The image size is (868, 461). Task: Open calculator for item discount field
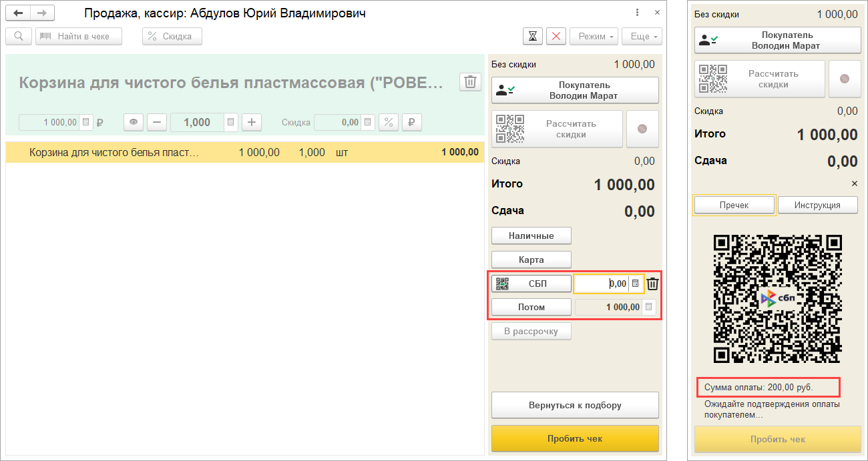point(367,122)
